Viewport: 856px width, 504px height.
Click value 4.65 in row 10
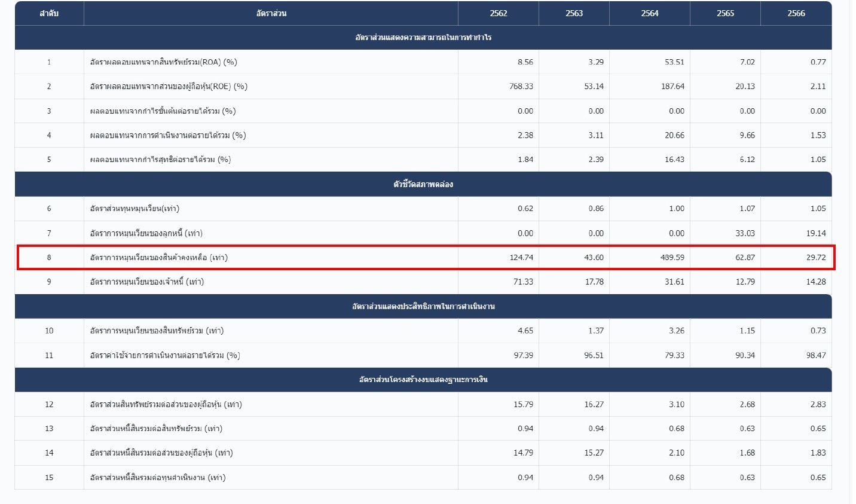[525, 331]
